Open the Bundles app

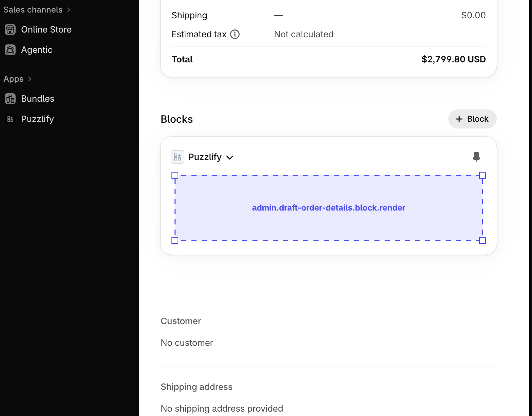click(x=38, y=99)
